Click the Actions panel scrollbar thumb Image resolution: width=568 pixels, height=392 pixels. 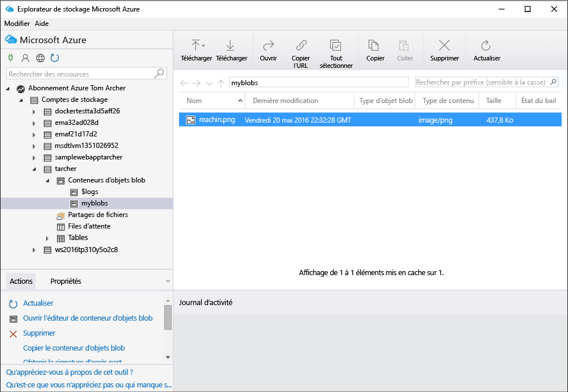point(168,317)
